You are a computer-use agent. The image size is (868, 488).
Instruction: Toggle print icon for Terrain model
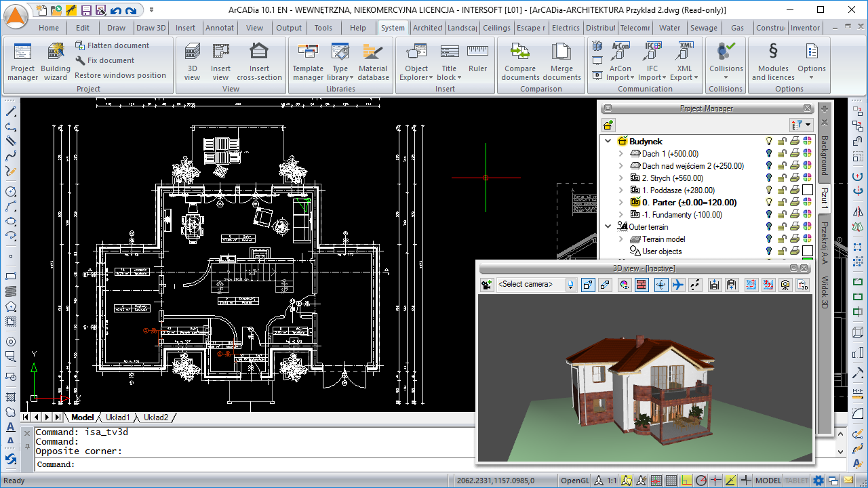click(794, 239)
